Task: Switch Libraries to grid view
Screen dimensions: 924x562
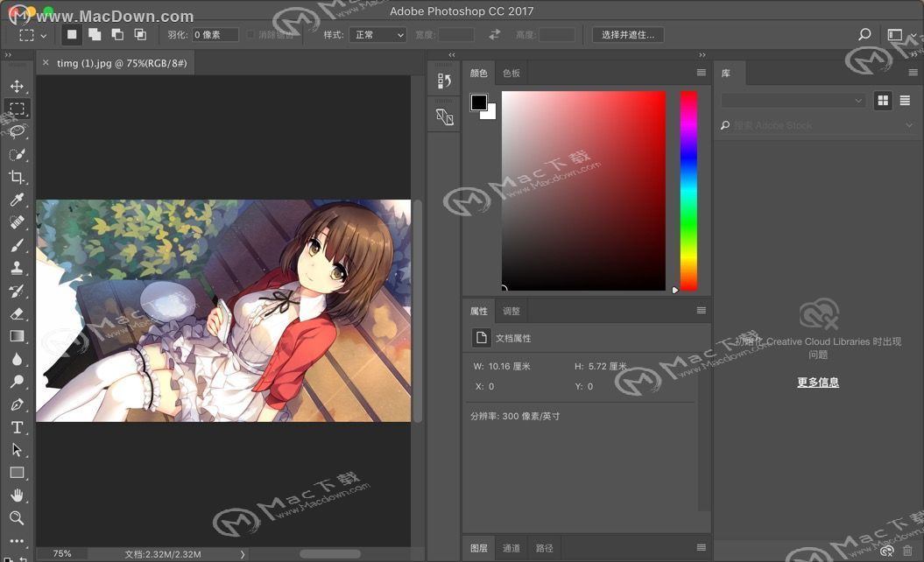Action: pos(883,101)
